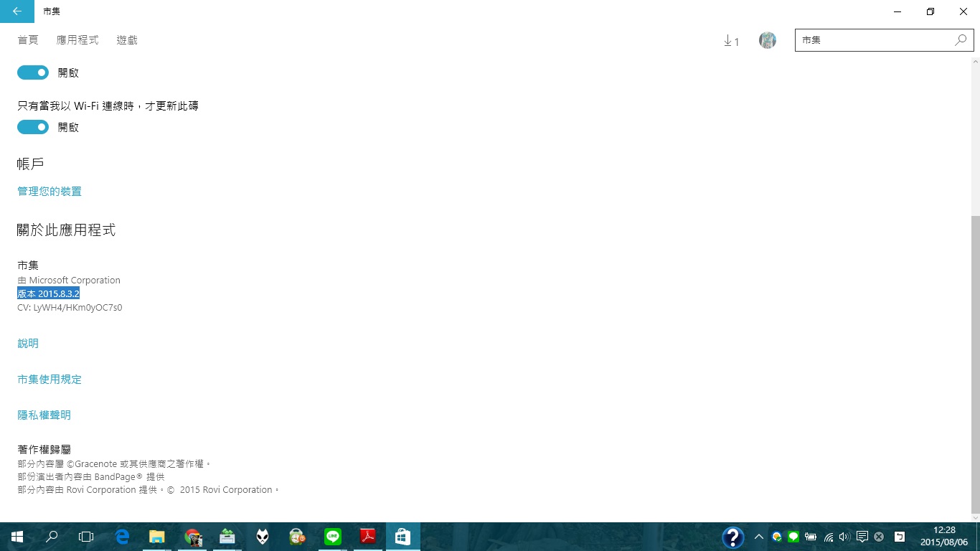The height and width of the screenshot is (551, 980).
Task: Open Wi-Fi network tray icon
Action: click(829, 537)
